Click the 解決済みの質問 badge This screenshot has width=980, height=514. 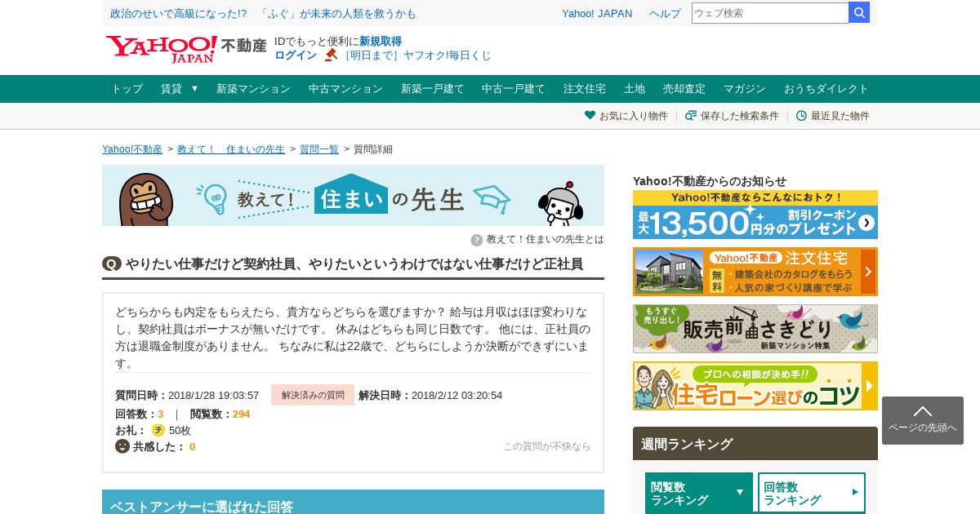tap(313, 395)
